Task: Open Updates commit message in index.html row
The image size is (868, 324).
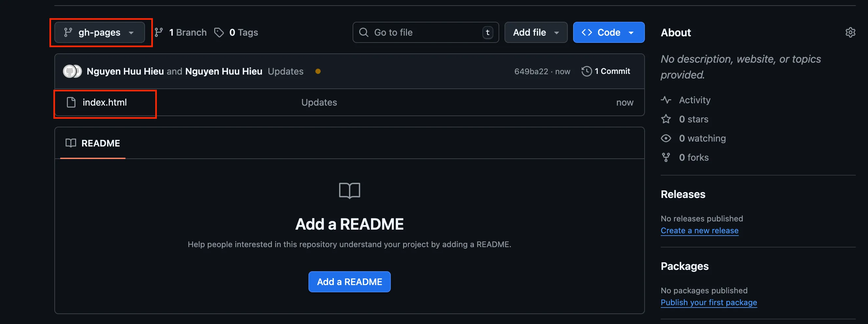Action: point(319,102)
